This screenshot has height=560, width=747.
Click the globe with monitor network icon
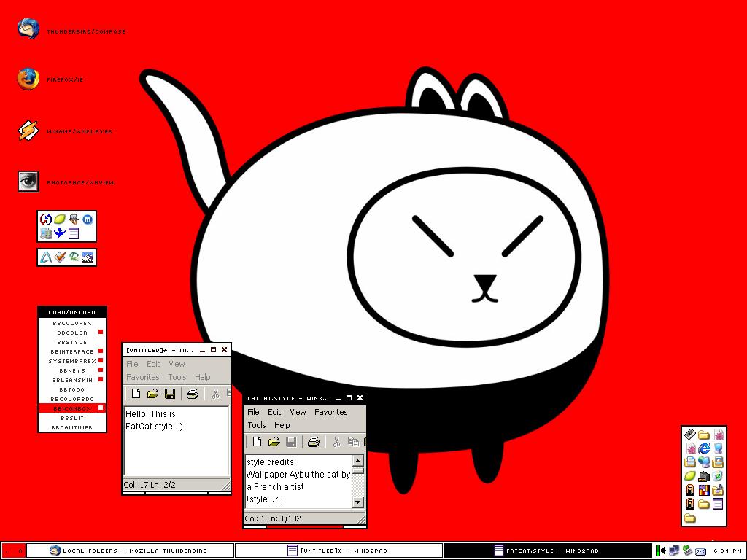click(704, 462)
